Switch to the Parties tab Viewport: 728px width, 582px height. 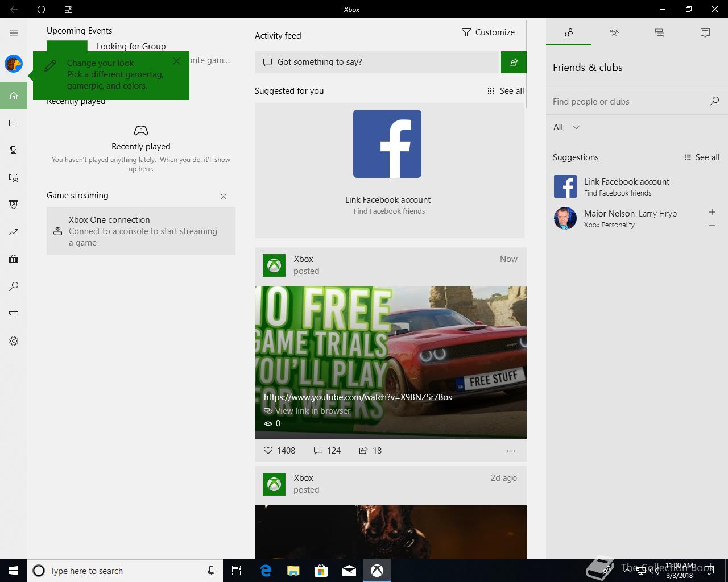pos(614,33)
